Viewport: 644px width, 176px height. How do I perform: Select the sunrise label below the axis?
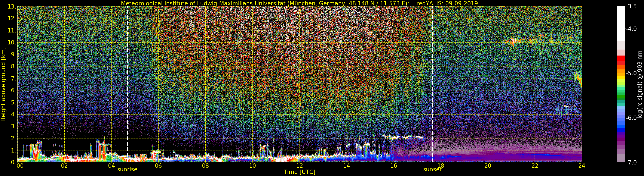coord(127,170)
